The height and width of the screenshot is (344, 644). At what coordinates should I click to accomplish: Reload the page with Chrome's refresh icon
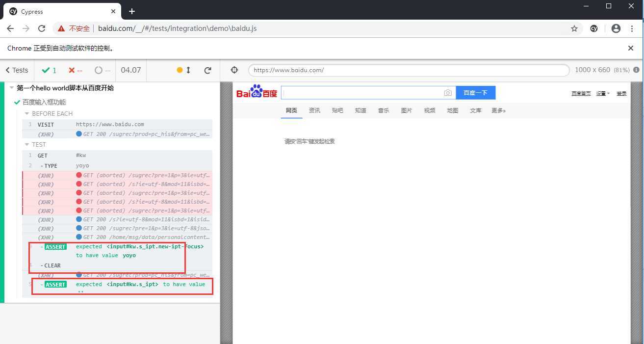(42, 28)
